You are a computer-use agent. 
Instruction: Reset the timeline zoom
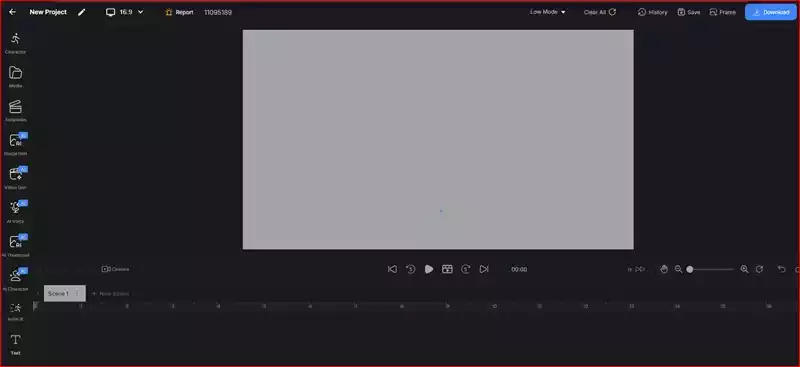pos(759,269)
